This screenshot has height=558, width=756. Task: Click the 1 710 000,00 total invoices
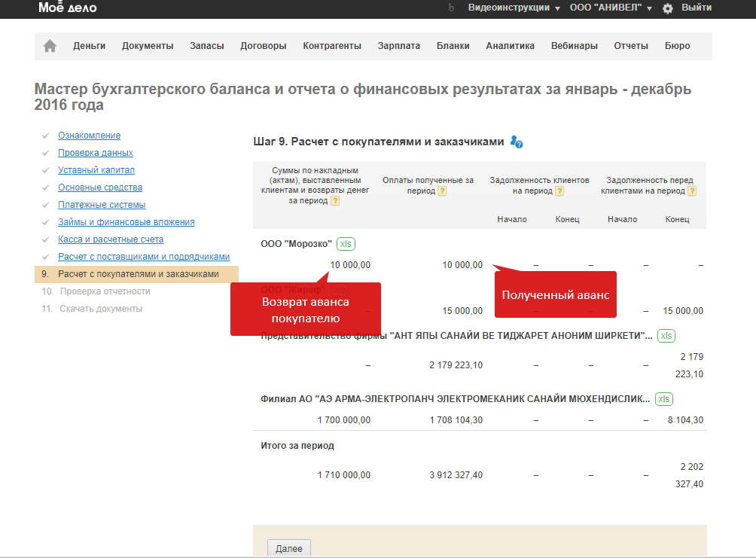coord(344,475)
